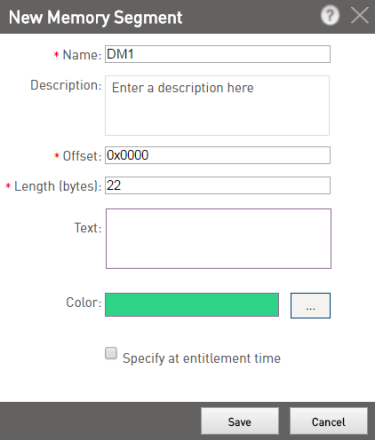Save the new memory segment
The image size is (375, 440).
click(x=240, y=421)
